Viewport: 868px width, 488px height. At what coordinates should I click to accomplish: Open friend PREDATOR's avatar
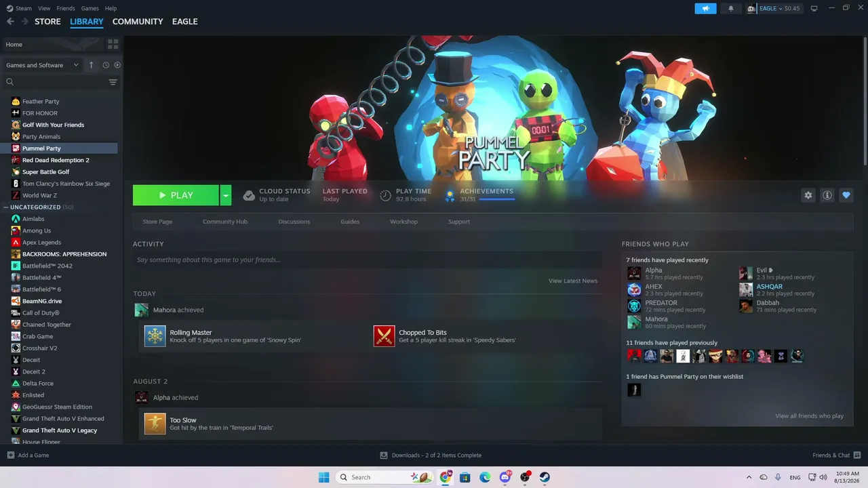point(634,306)
